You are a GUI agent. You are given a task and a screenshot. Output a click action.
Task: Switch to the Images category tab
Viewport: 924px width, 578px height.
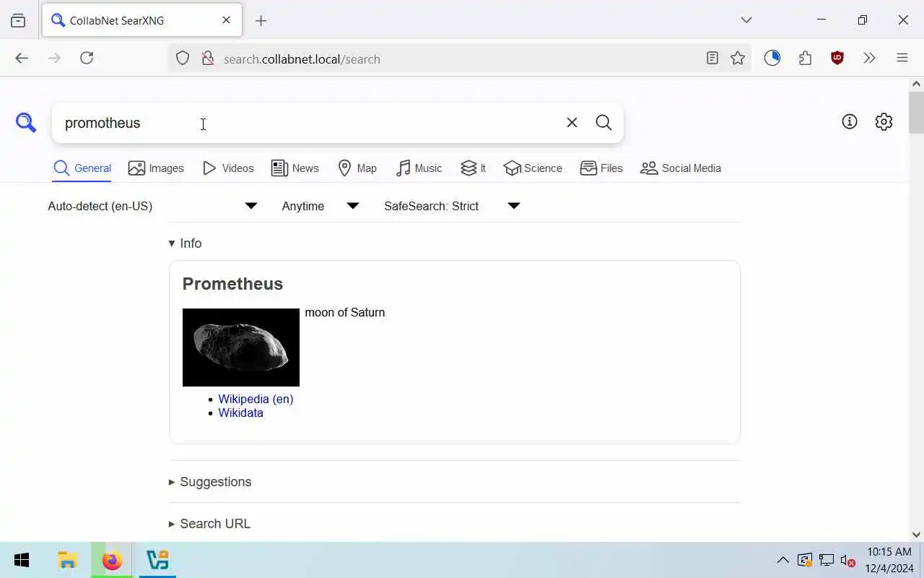156,168
